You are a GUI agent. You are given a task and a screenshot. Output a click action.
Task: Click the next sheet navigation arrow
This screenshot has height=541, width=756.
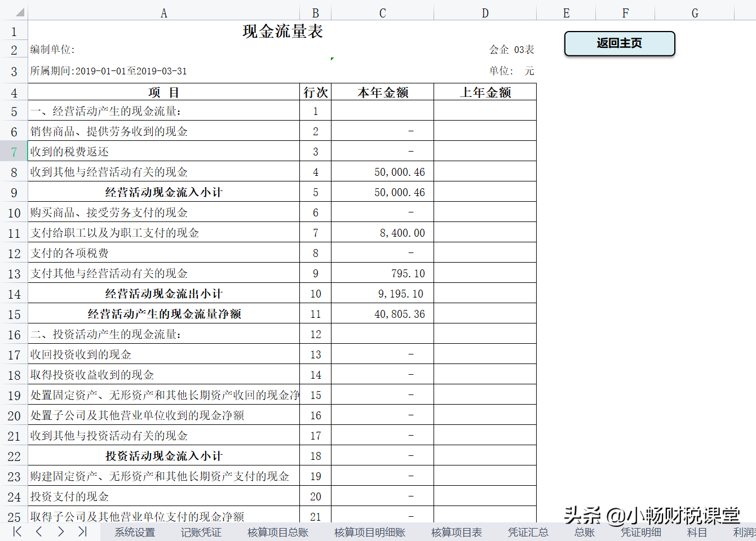60,531
